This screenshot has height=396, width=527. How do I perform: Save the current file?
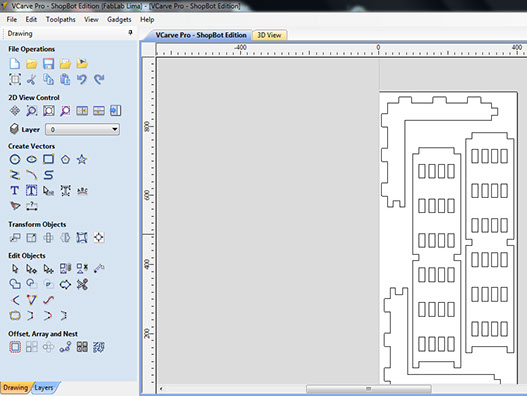coord(48,64)
